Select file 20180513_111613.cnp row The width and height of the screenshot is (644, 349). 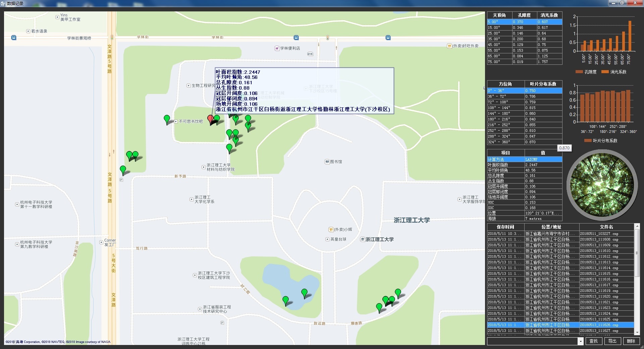point(560,262)
